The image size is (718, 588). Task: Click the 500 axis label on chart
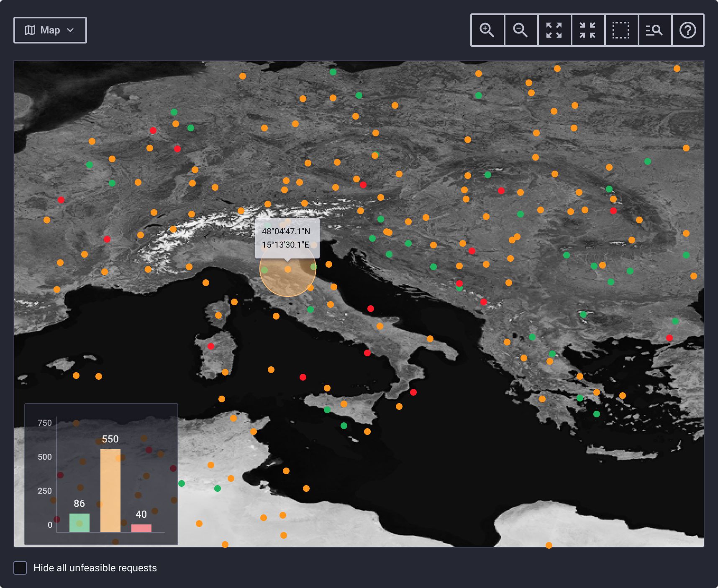(x=45, y=457)
